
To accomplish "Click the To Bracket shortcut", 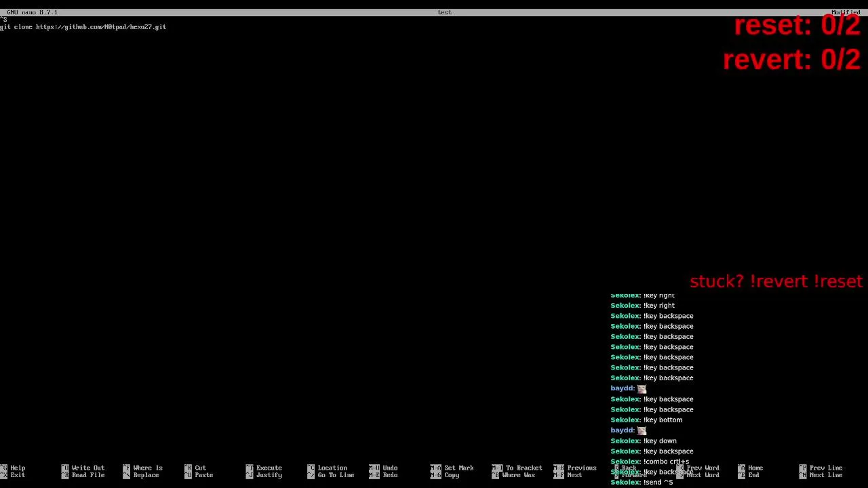I will 517,468.
